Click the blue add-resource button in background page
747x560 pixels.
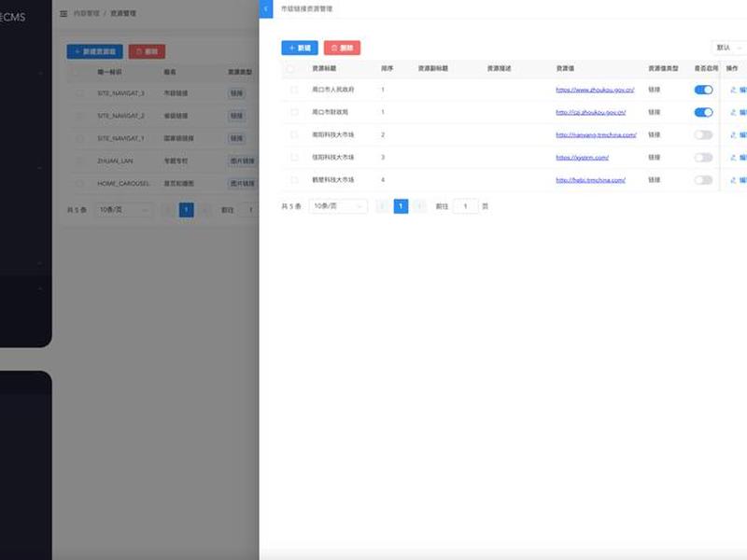(x=95, y=51)
